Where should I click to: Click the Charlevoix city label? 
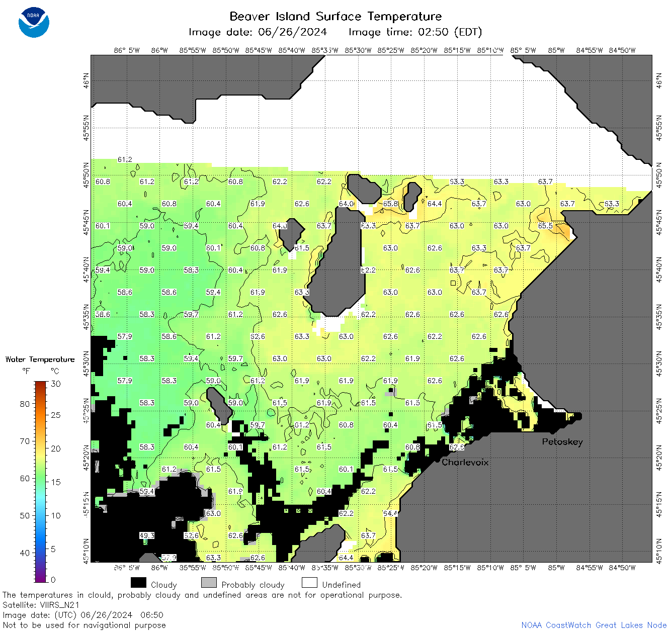click(x=465, y=462)
